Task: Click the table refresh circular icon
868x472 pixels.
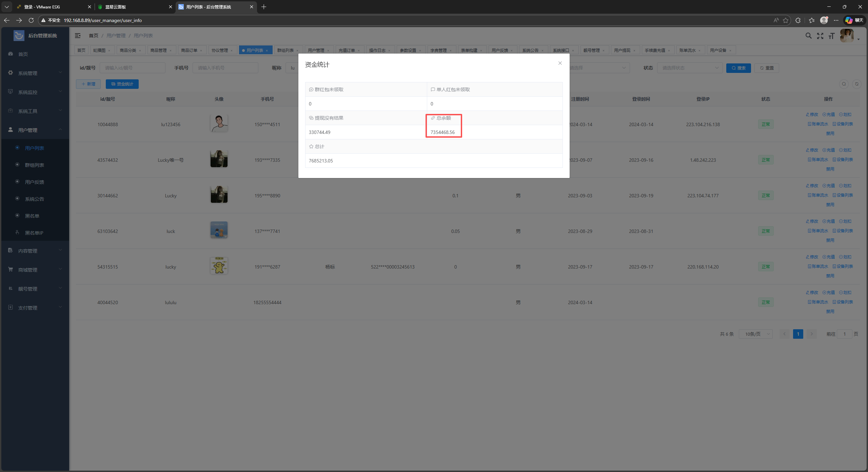Action: pos(857,84)
